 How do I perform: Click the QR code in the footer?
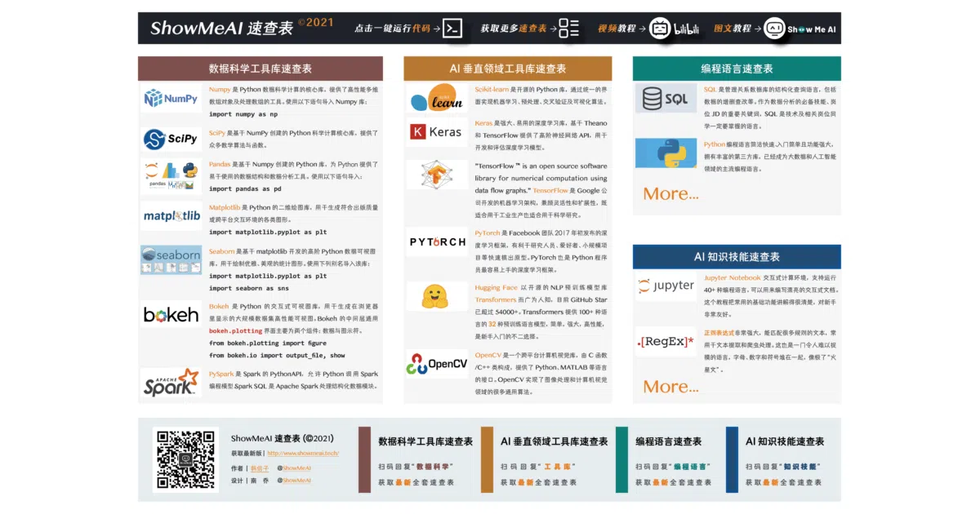185,459
